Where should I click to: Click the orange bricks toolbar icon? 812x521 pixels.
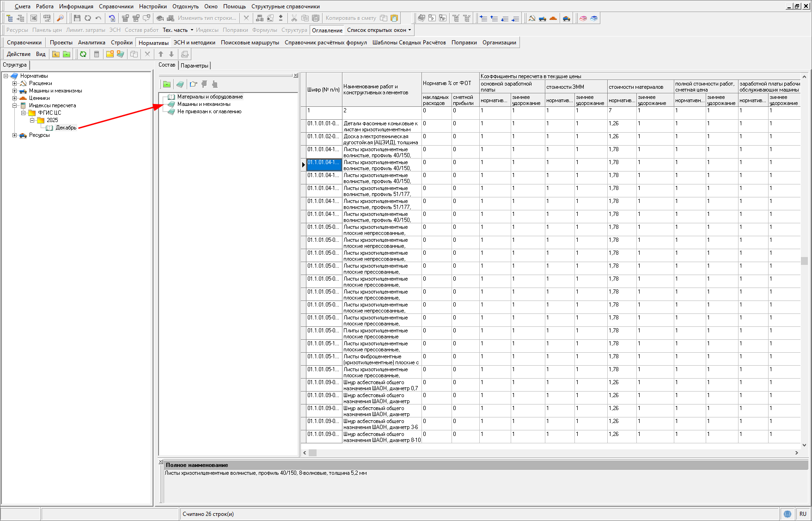[x=553, y=18]
